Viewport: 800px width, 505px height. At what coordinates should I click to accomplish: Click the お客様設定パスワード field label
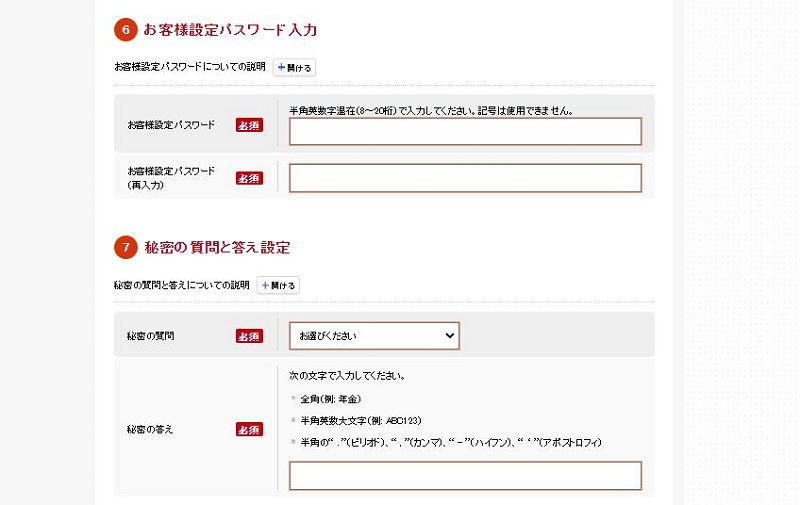click(x=171, y=125)
